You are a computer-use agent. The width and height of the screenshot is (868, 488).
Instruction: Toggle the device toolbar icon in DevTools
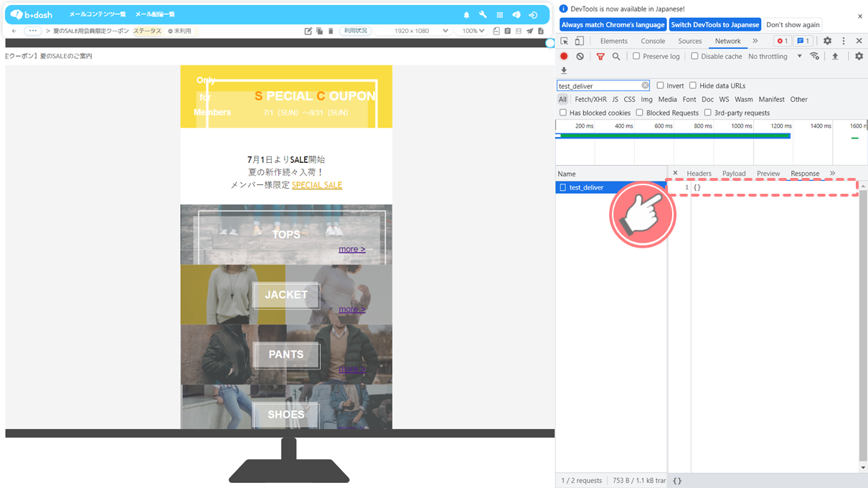click(x=580, y=41)
